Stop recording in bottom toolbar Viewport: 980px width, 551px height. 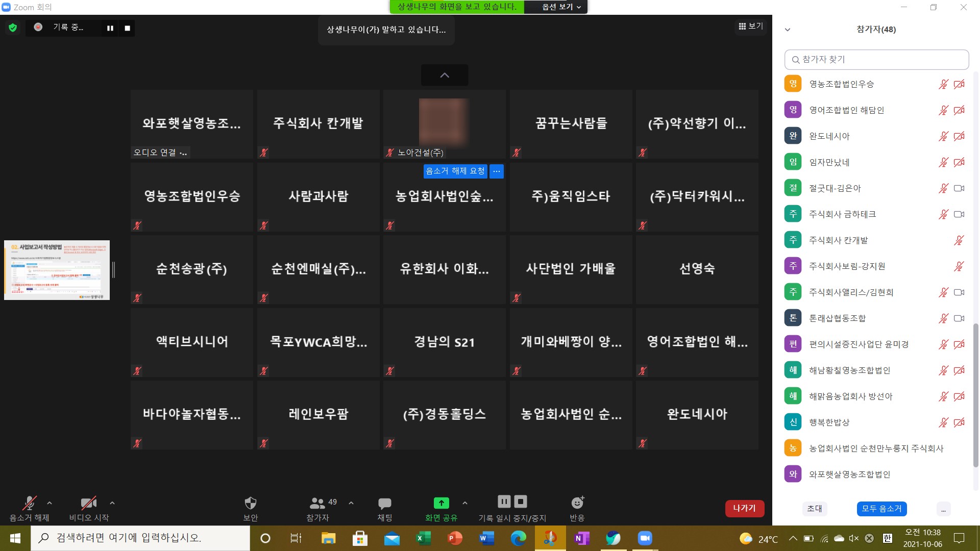[521, 502]
